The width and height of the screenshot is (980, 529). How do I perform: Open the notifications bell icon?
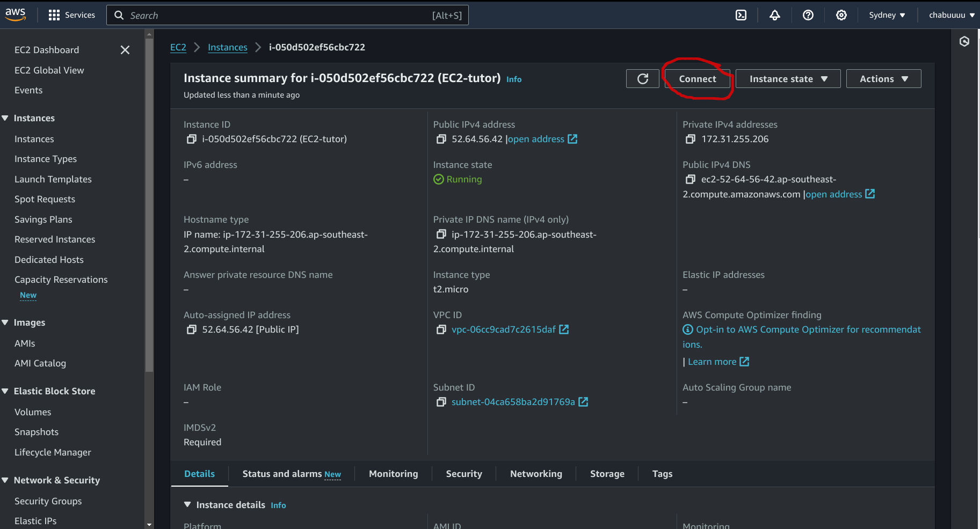point(774,15)
